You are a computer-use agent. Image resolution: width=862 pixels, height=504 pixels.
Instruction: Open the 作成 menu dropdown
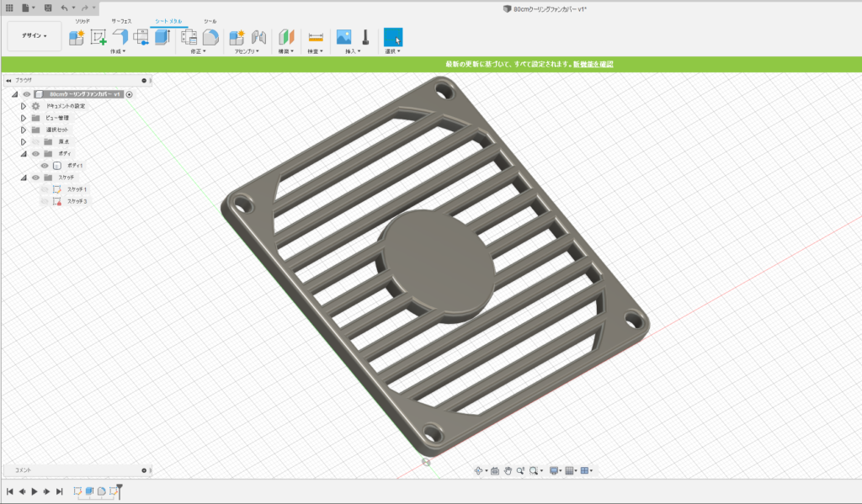click(x=117, y=51)
